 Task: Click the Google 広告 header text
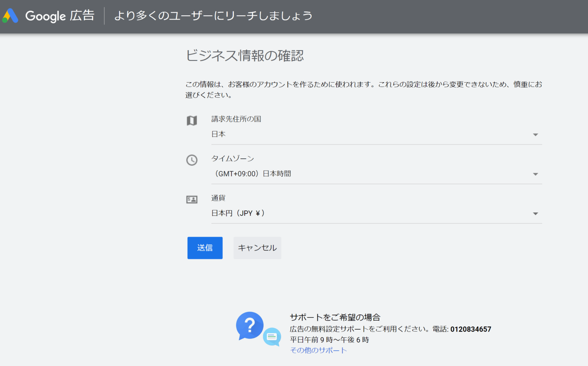coord(60,16)
